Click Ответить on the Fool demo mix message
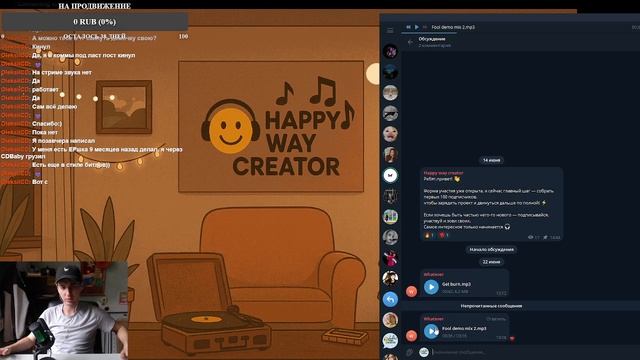This screenshot has height=360, width=640. click(x=496, y=319)
